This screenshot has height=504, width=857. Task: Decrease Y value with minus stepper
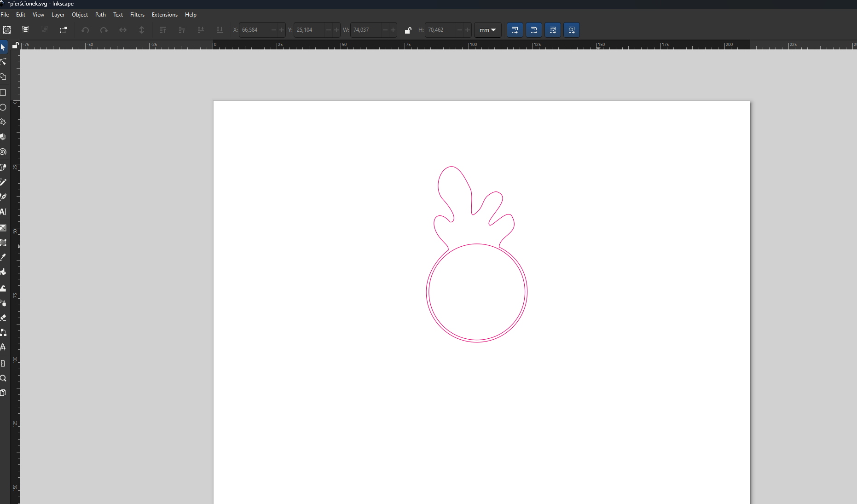[329, 30]
